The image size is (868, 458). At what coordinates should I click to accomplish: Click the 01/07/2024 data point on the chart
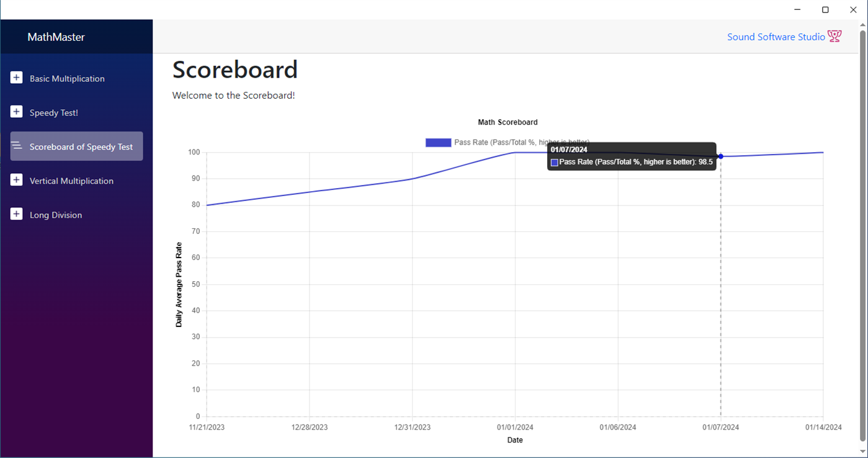click(x=720, y=156)
